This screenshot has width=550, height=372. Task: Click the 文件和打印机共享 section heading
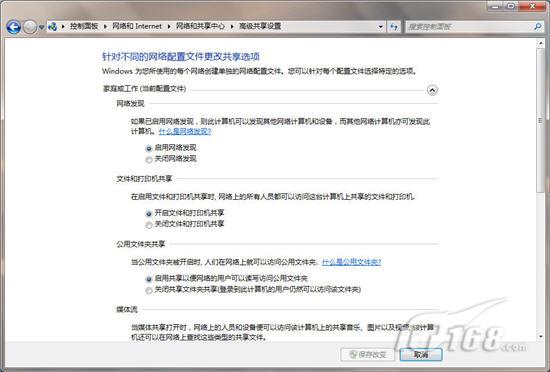click(x=144, y=179)
